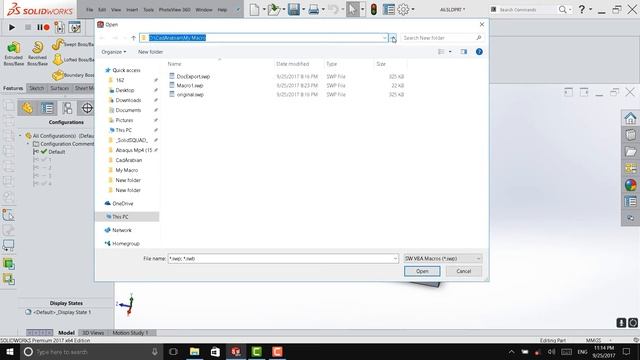Run macro with the play button
Image resolution: width=640 pixels, height=360 pixels.
(12, 27)
